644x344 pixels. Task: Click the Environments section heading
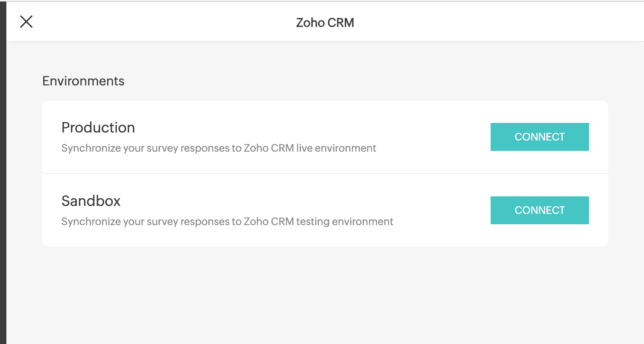tap(83, 81)
